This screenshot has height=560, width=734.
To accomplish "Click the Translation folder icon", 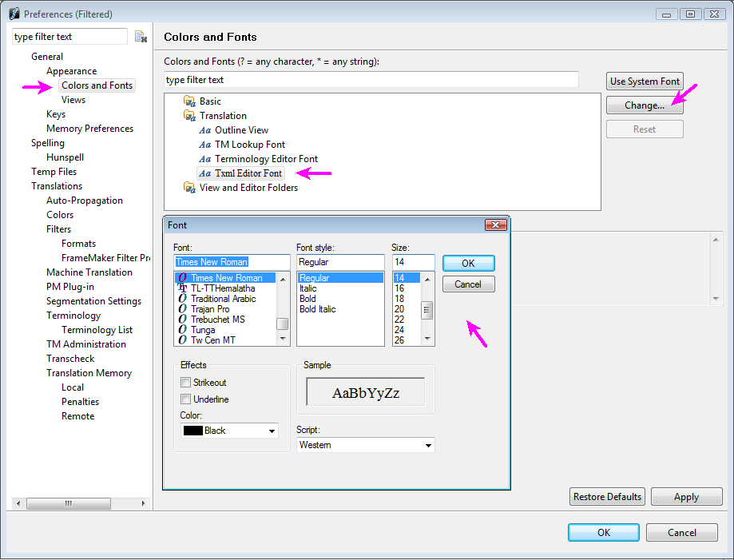I will click(189, 116).
